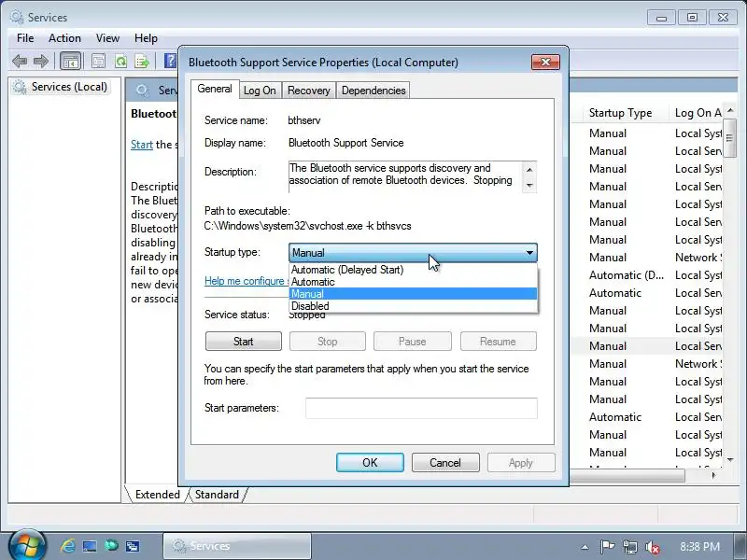This screenshot has width=747, height=560.
Task: Click the Forward arrow in Services toolbar
Action: point(41,61)
